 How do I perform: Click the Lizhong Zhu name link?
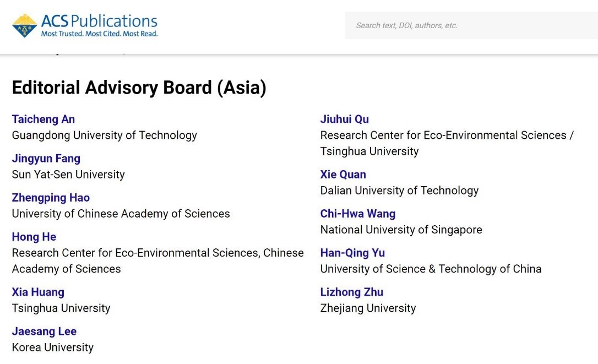pyautogui.click(x=352, y=292)
